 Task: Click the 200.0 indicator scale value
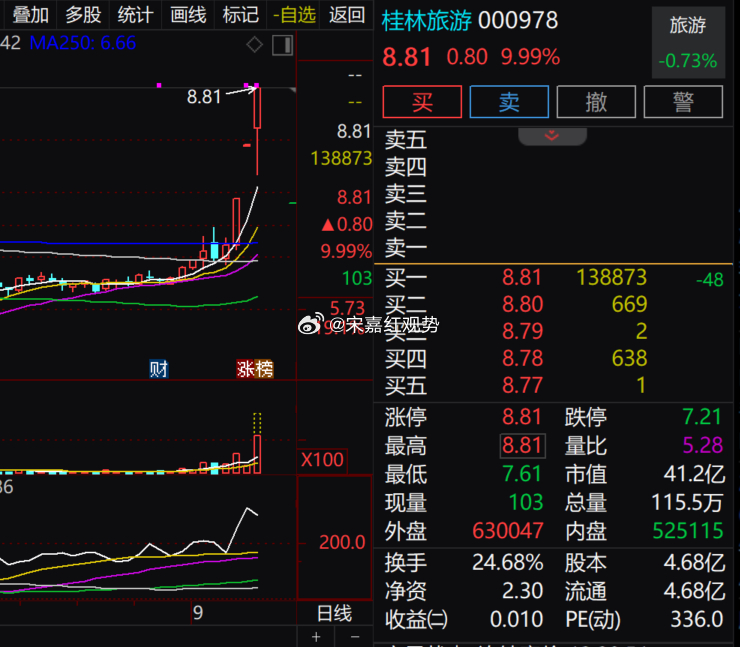click(342, 542)
